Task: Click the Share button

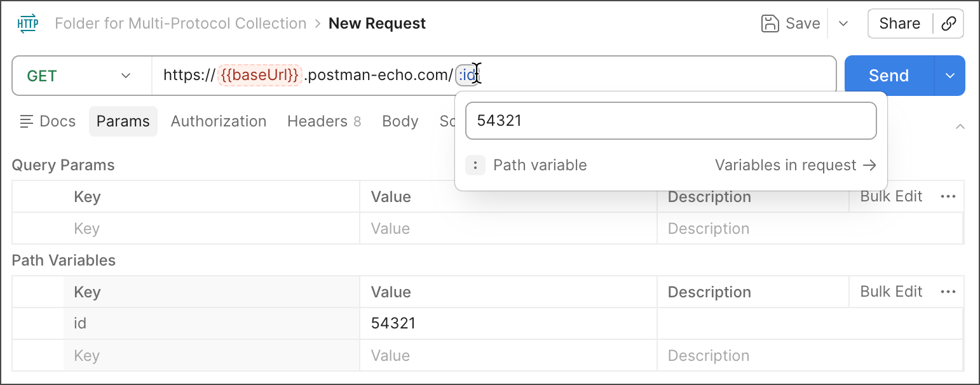Action: [899, 24]
